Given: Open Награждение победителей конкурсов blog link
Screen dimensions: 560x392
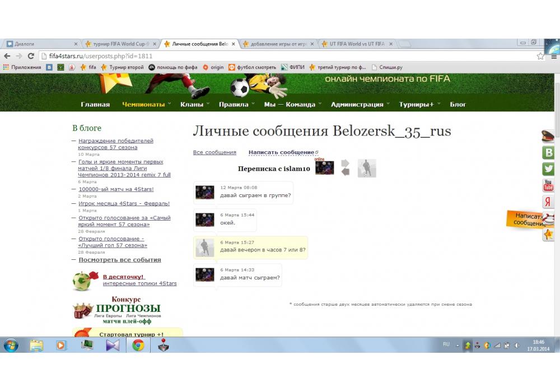Looking at the screenshot, I should pos(116,144).
